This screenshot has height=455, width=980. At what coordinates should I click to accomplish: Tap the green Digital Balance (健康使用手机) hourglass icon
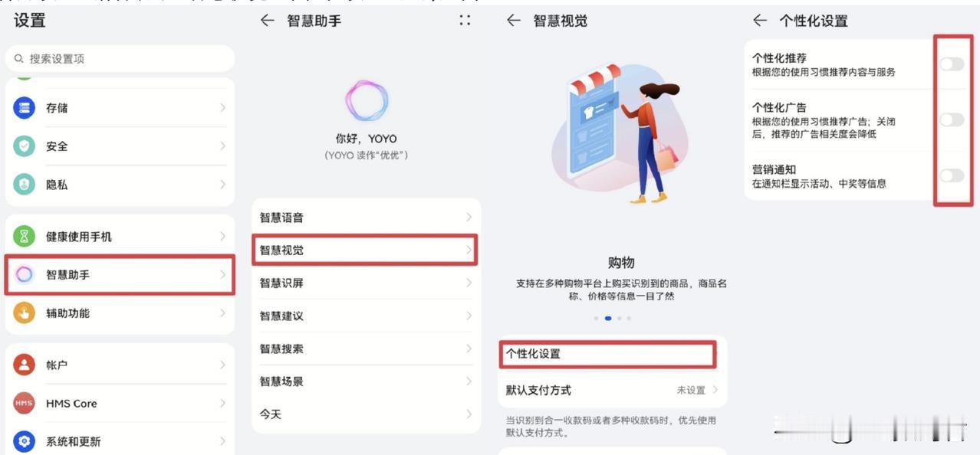pyautogui.click(x=25, y=237)
